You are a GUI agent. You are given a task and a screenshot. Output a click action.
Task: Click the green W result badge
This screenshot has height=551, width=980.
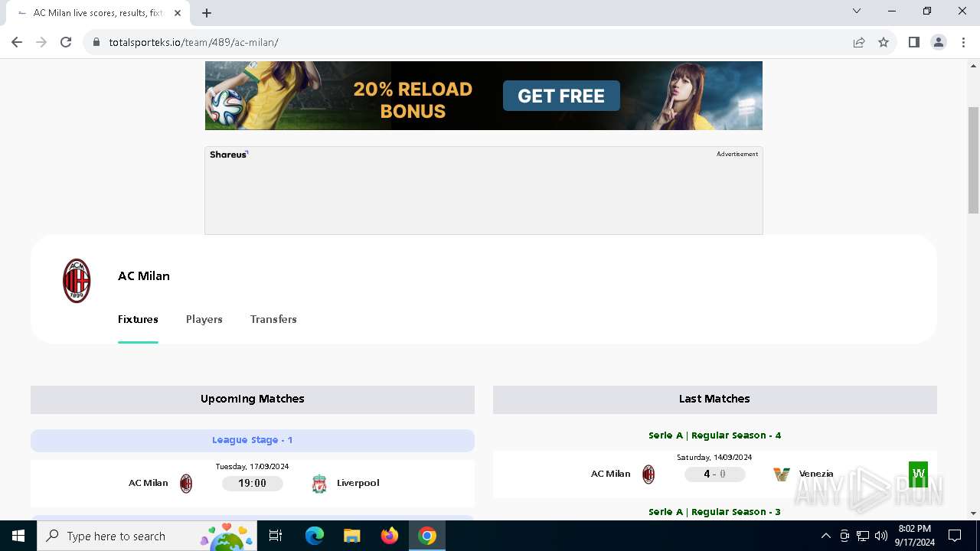pyautogui.click(x=918, y=474)
